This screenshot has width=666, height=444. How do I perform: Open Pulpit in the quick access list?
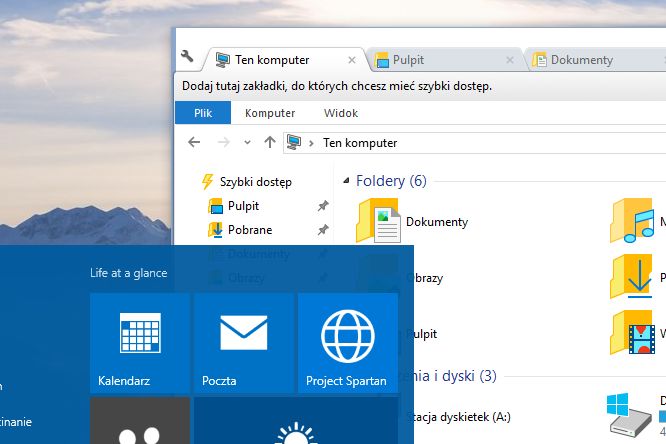243,206
